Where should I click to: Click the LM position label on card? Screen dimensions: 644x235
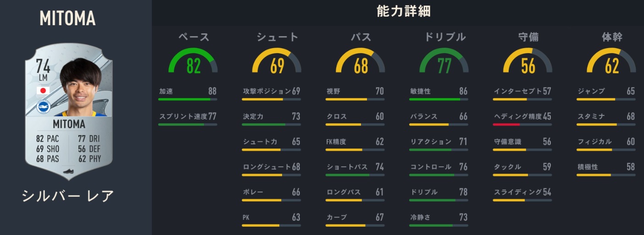coord(43,78)
